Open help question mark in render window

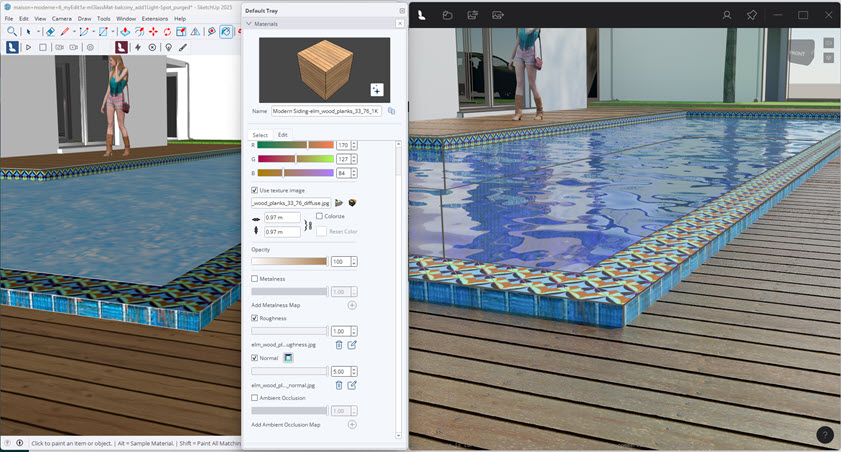(825, 435)
